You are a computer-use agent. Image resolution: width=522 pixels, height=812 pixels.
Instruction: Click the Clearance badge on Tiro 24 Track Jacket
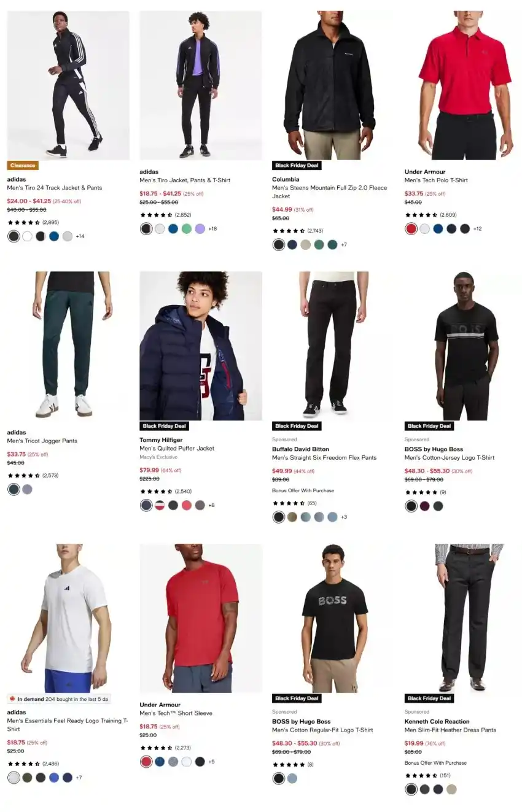(23, 166)
